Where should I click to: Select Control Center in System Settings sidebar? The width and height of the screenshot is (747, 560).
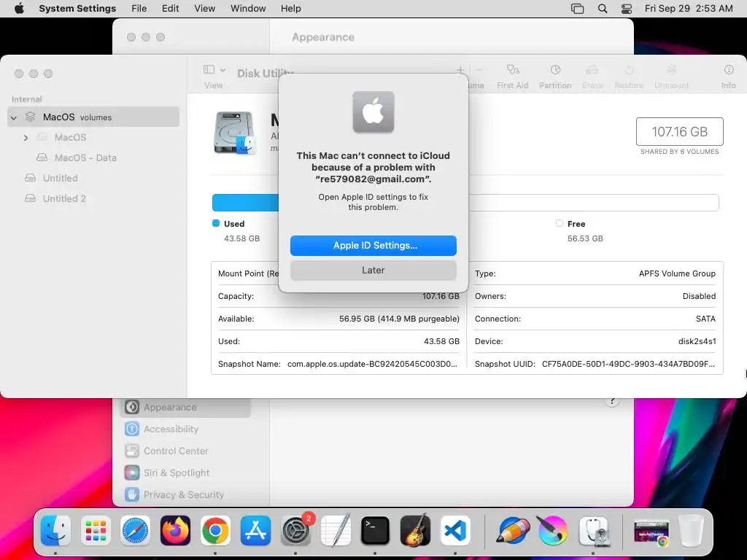point(185,451)
